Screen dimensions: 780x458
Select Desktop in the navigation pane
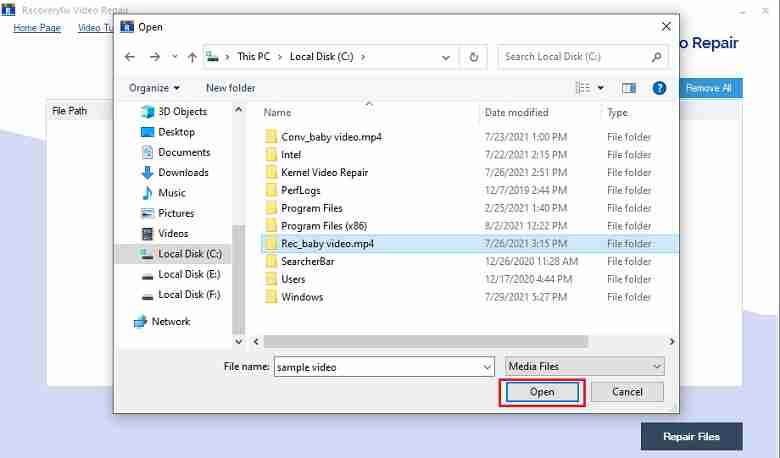176,132
